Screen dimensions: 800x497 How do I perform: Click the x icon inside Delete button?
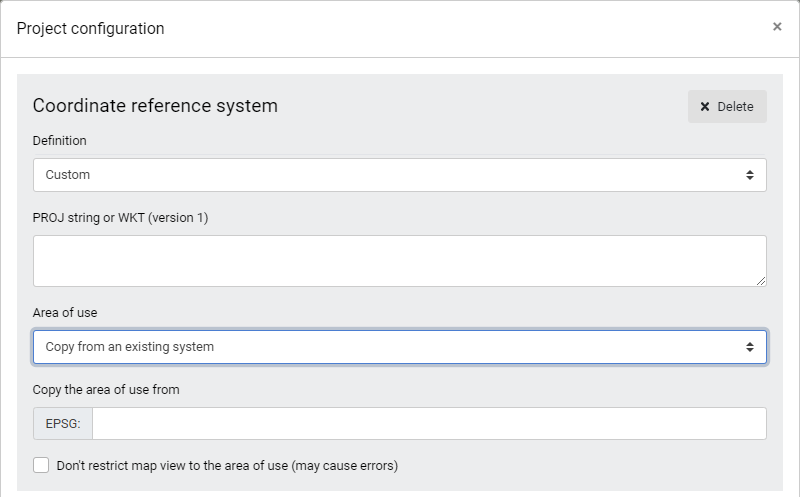[705, 107]
